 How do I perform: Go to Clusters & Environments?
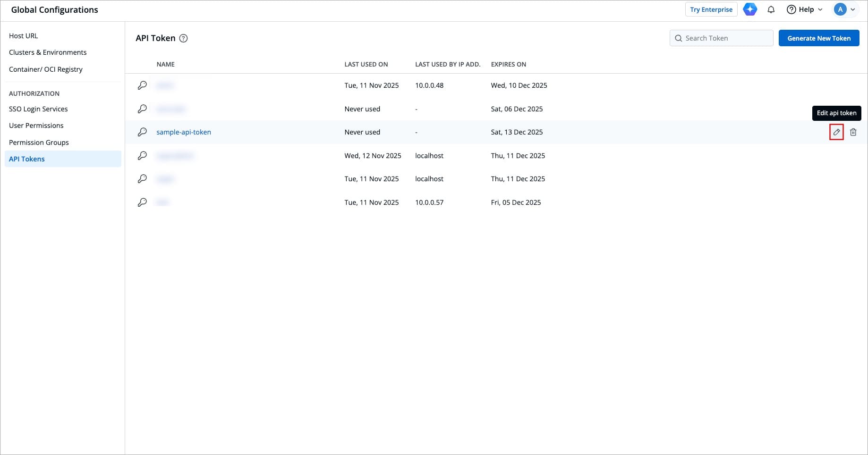coord(48,52)
